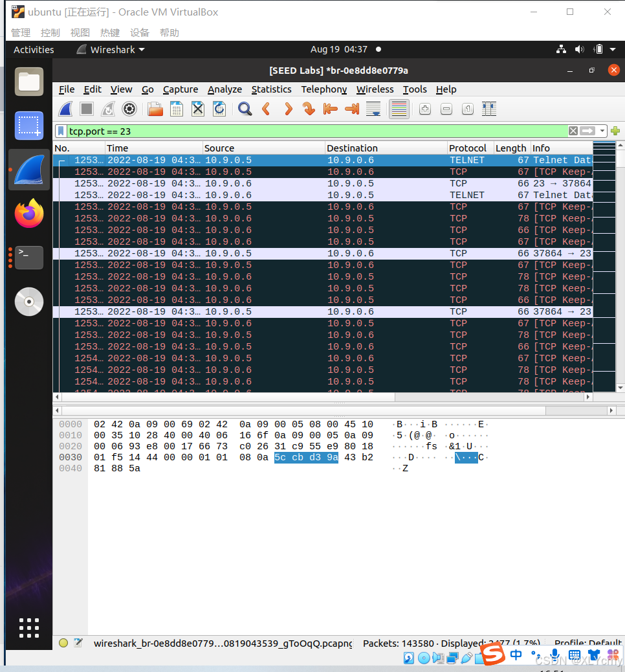
Task: Go back to the previous packet
Action: pyautogui.click(x=266, y=109)
